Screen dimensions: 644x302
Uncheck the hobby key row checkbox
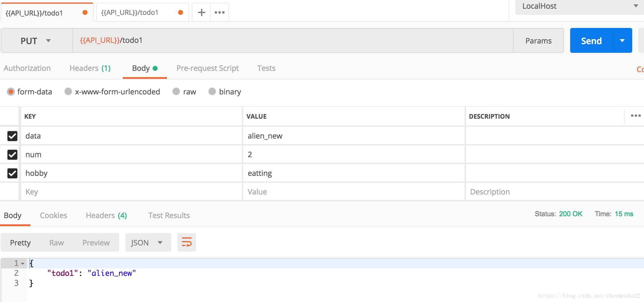click(12, 173)
